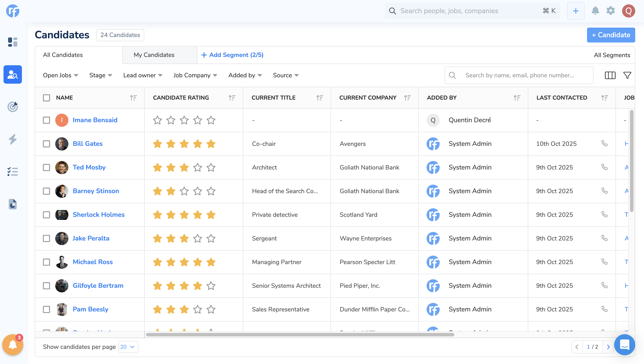
Task: Expand the Open Jobs filter dropdown
Action: 60,75
